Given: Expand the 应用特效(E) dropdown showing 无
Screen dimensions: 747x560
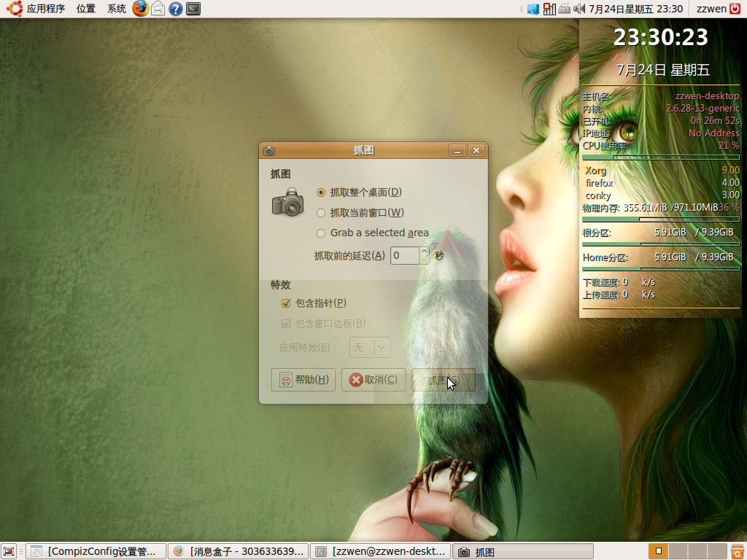Looking at the screenshot, I should [370, 348].
